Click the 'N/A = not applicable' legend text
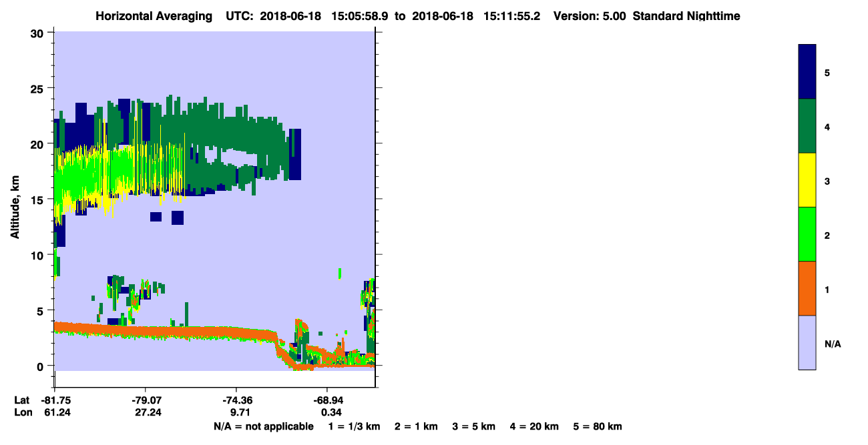Image resolution: width=868 pixels, height=445 pixels. click(263, 426)
